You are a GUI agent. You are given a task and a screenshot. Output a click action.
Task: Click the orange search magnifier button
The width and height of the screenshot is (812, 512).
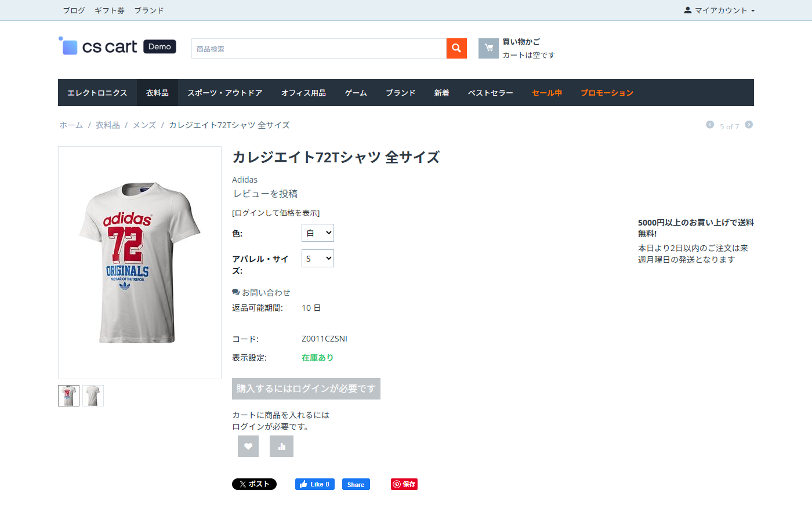(456, 48)
